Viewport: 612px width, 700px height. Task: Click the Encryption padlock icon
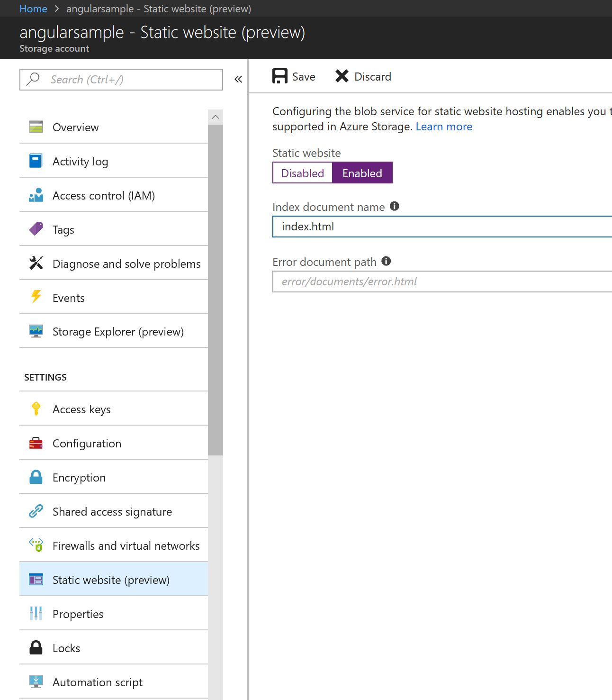(36, 477)
